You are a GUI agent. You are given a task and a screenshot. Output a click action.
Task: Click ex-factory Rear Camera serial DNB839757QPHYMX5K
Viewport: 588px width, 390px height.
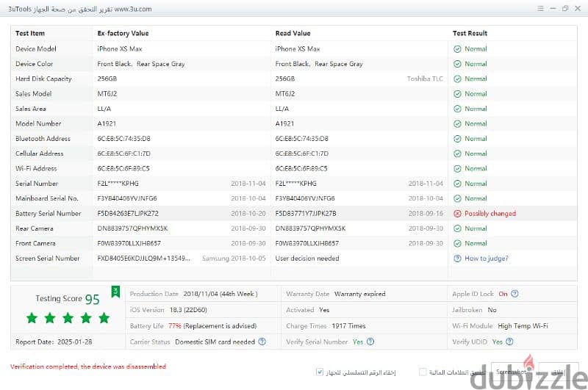[x=133, y=228]
